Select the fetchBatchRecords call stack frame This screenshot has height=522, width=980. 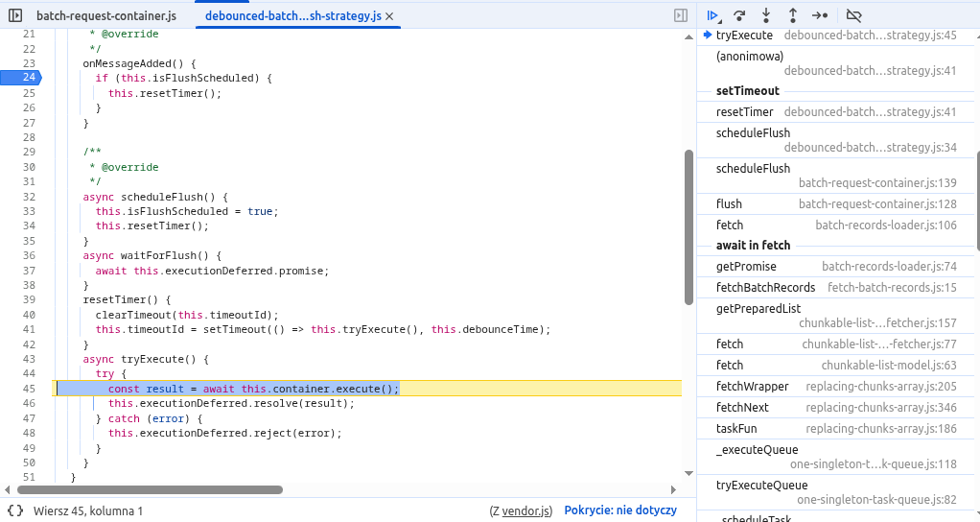click(x=765, y=288)
